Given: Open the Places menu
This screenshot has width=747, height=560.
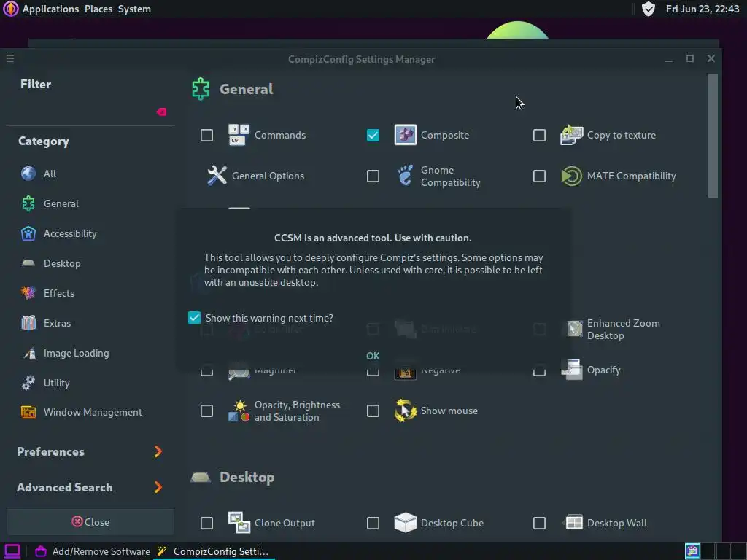Looking at the screenshot, I should click(x=98, y=9).
